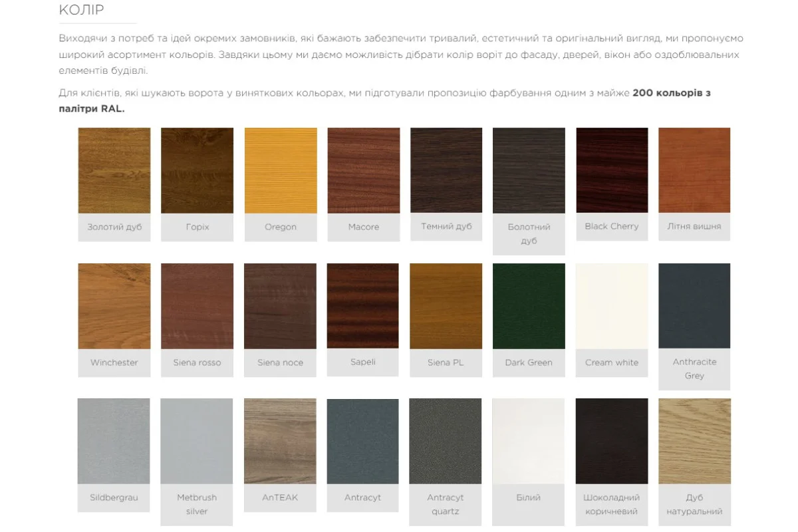The width and height of the screenshot is (798, 532).
Task: Click the "Золотий дуб" caption text
Action: (114, 227)
